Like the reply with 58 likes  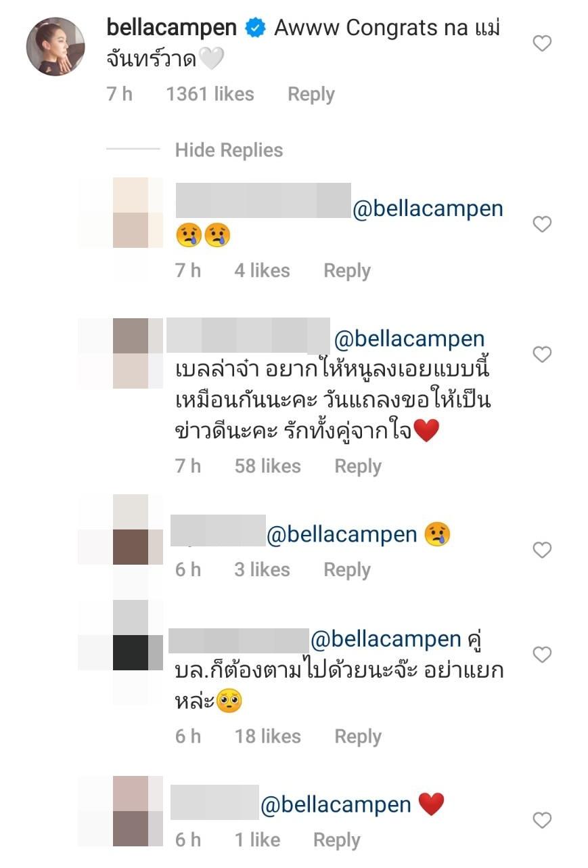pyautogui.click(x=542, y=354)
